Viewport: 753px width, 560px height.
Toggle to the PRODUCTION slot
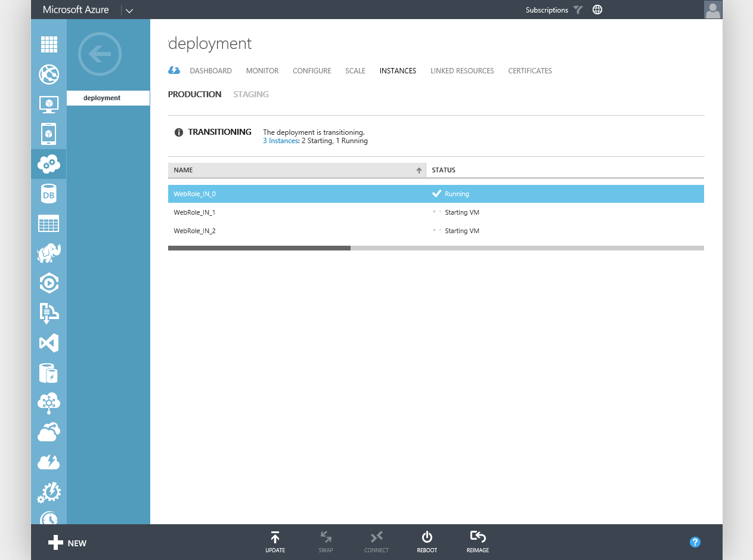tap(194, 94)
